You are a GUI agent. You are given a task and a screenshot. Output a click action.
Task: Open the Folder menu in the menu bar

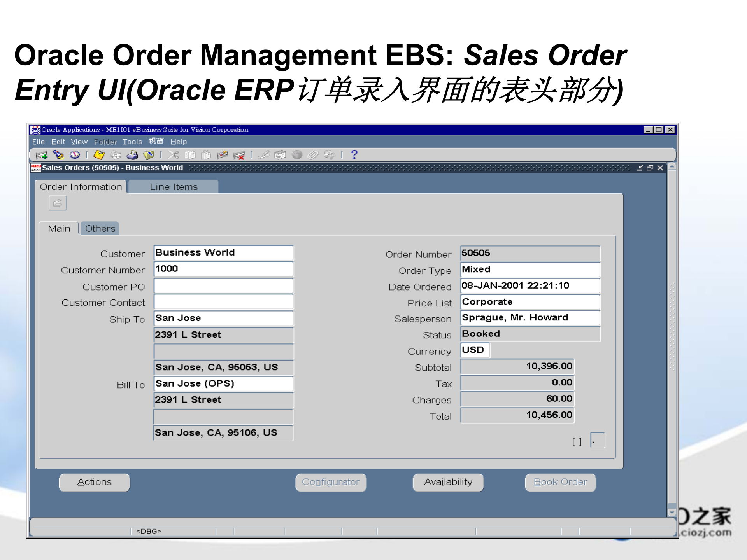pos(106,141)
